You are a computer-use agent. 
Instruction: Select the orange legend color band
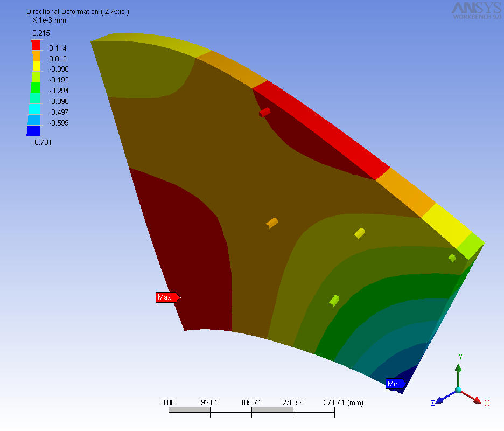[36, 55]
